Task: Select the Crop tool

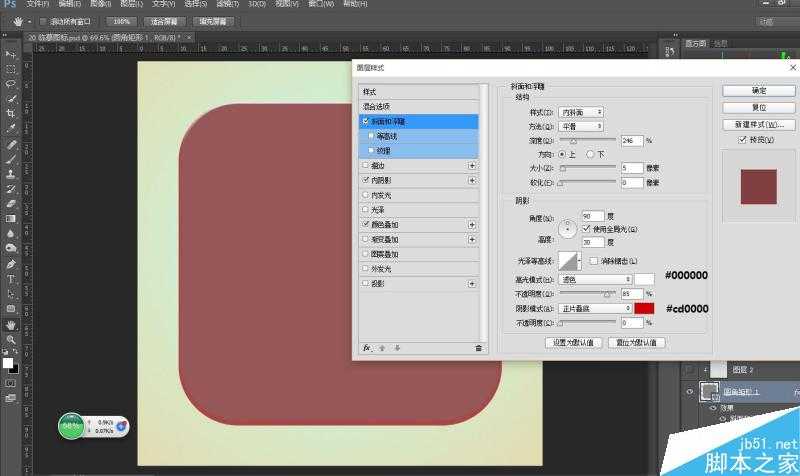Action: point(10,113)
